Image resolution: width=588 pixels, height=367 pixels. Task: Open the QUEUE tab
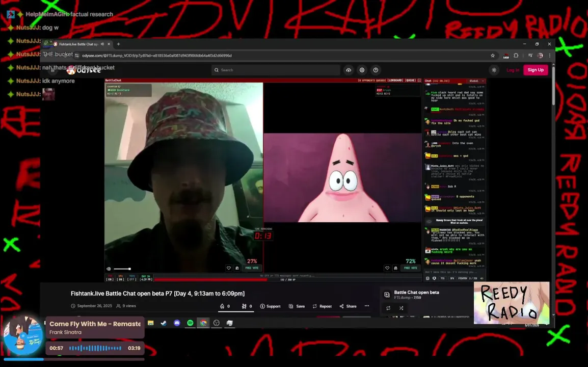click(x=410, y=81)
